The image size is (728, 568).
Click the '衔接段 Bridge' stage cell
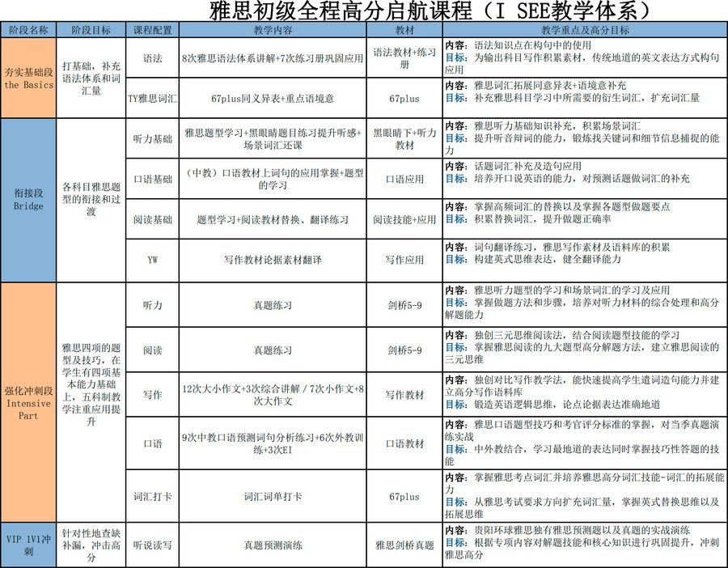point(28,200)
